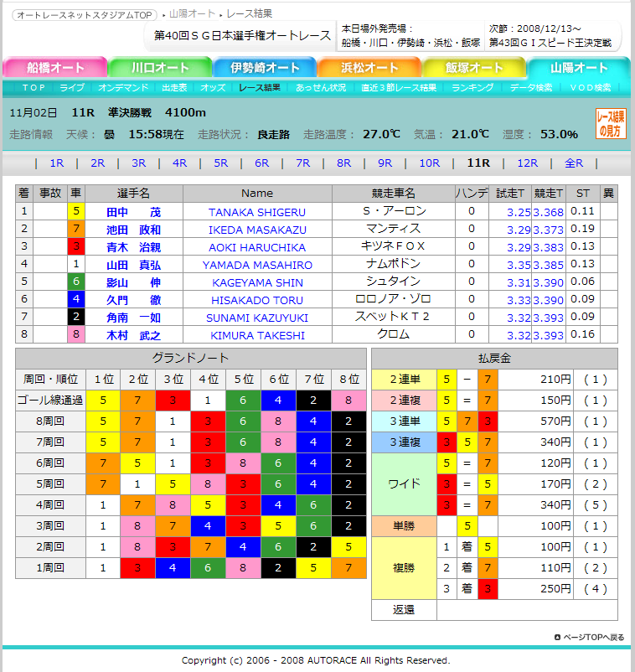Click KAGEYAMA SHIN name link
Screen dimensions: 635x672
click(x=257, y=282)
